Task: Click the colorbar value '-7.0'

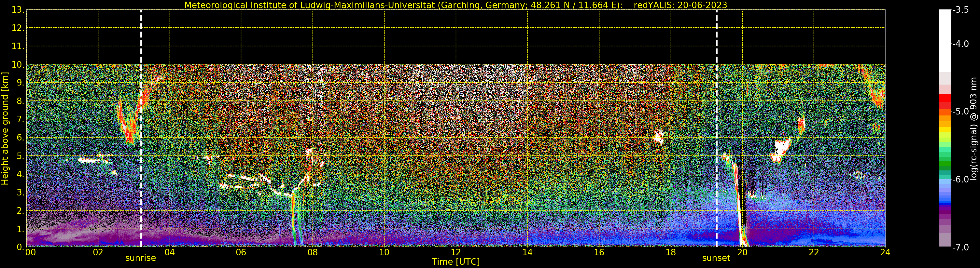Action: pyautogui.click(x=960, y=247)
